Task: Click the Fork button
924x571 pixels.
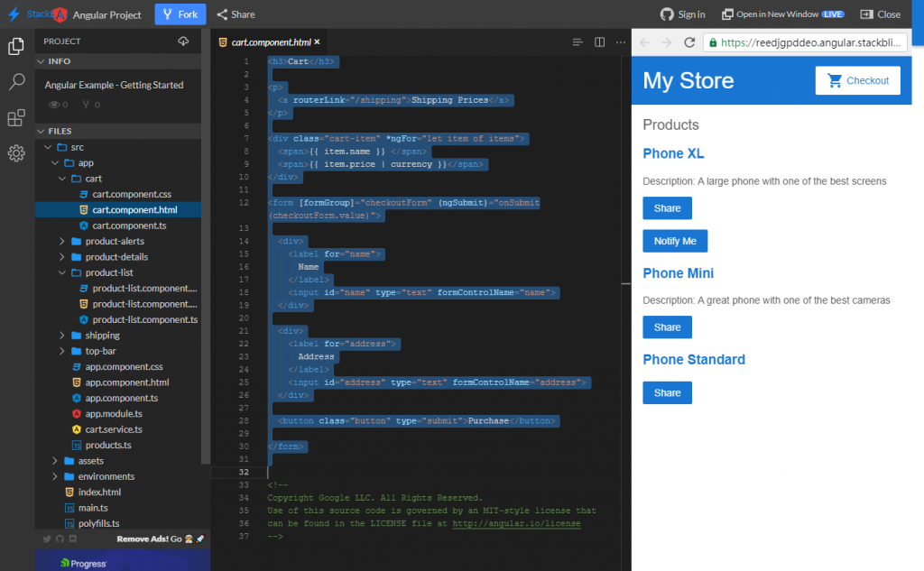Action: 180,14
